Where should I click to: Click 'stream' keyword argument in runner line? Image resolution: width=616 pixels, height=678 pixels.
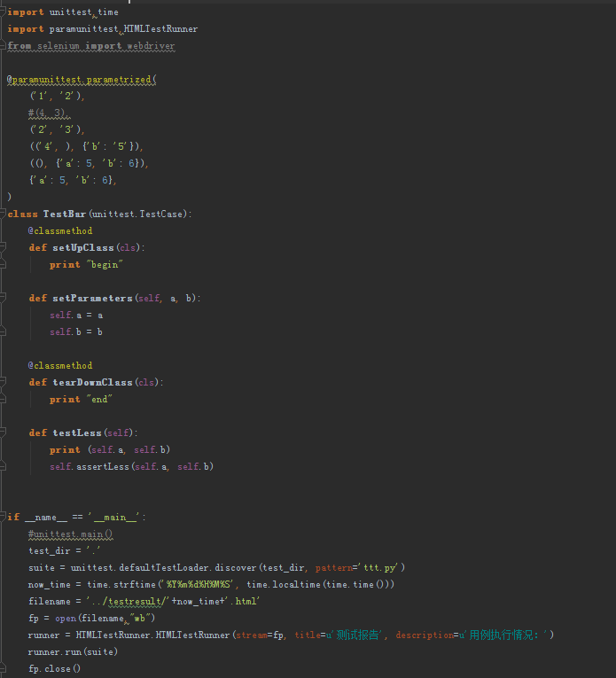(252, 635)
